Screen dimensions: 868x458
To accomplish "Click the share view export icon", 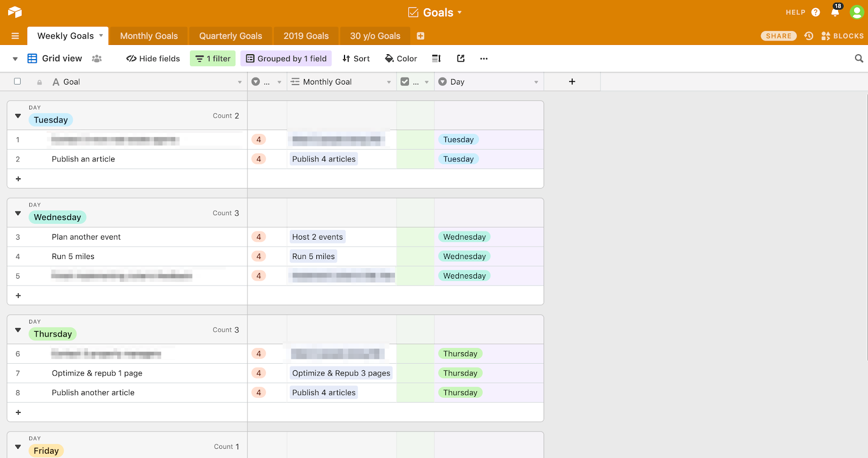I will (461, 59).
